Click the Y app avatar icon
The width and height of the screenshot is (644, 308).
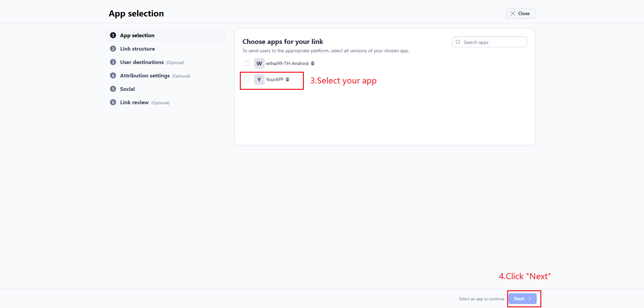[x=259, y=79]
